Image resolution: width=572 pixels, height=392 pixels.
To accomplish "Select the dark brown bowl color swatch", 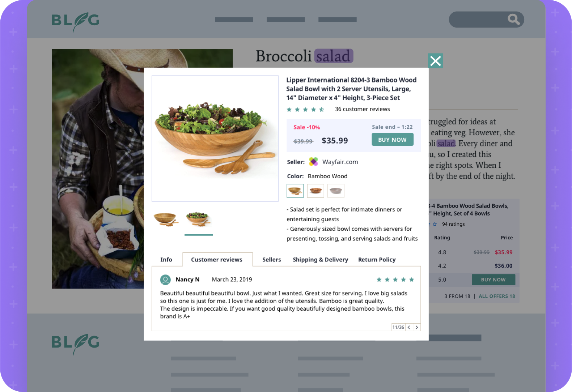I will click(315, 191).
